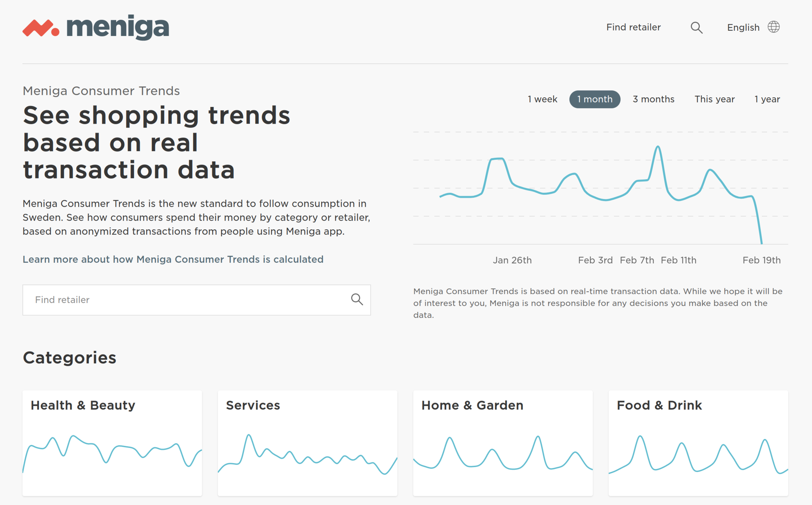Click the chart peak near Feb 7th
This screenshot has height=505, width=812.
658,147
